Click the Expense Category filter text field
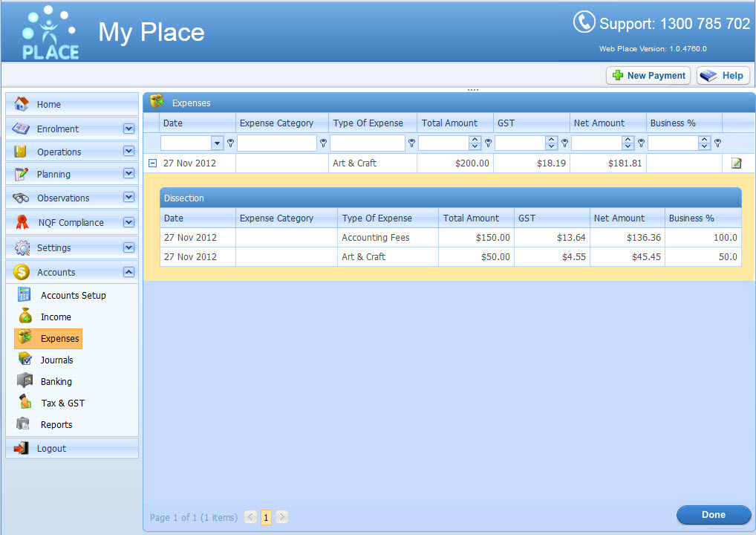 (277, 143)
